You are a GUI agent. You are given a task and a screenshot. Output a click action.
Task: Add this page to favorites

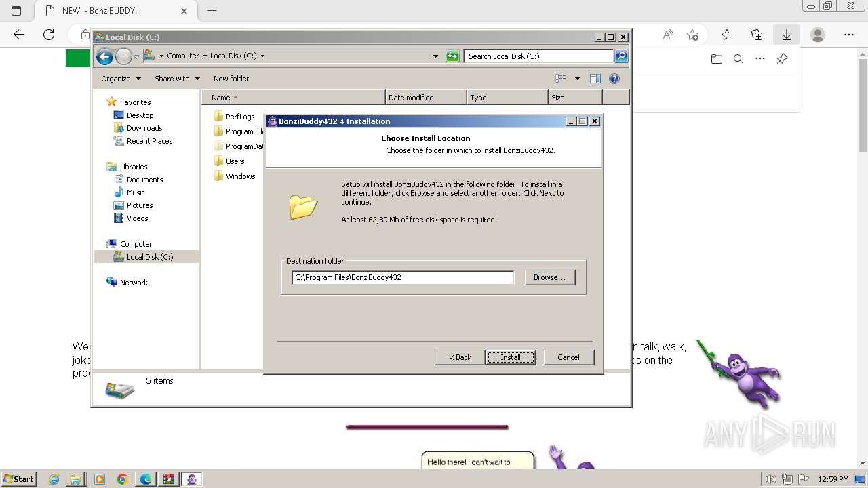coord(692,35)
